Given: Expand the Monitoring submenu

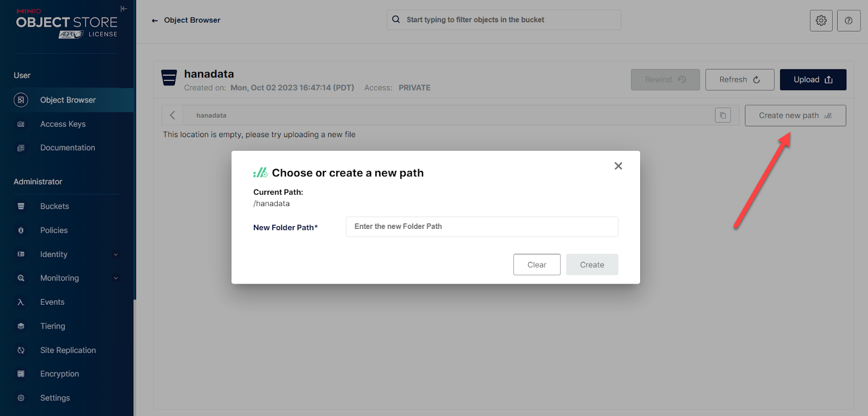Looking at the screenshot, I should 116,278.
